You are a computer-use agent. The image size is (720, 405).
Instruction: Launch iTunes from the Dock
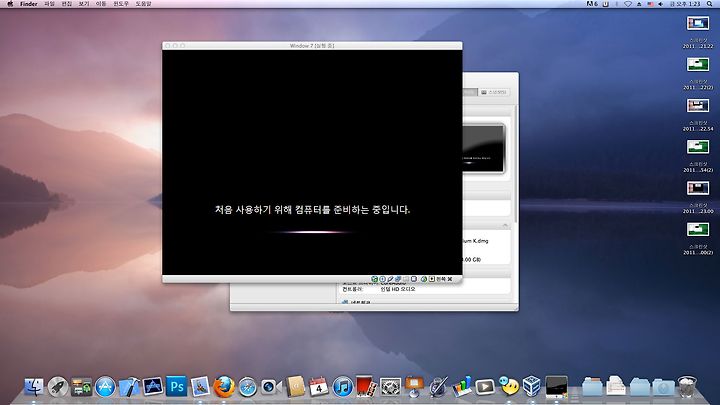[343, 387]
